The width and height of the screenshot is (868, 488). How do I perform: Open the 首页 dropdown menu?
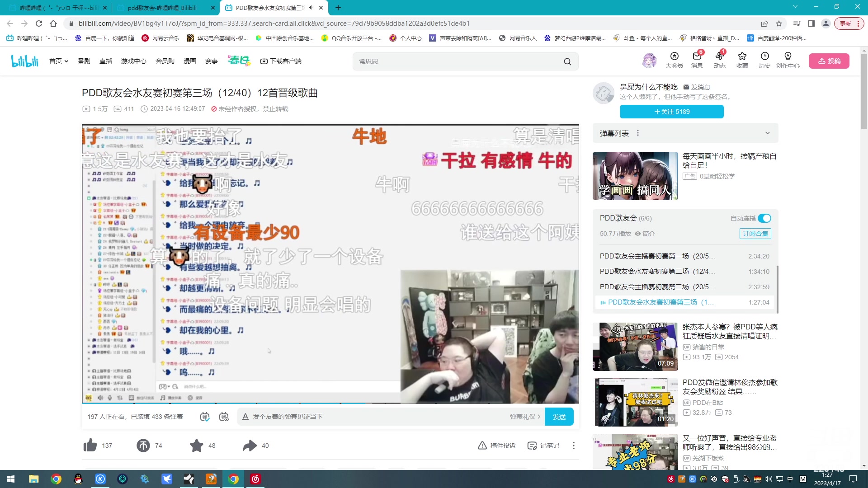59,61
